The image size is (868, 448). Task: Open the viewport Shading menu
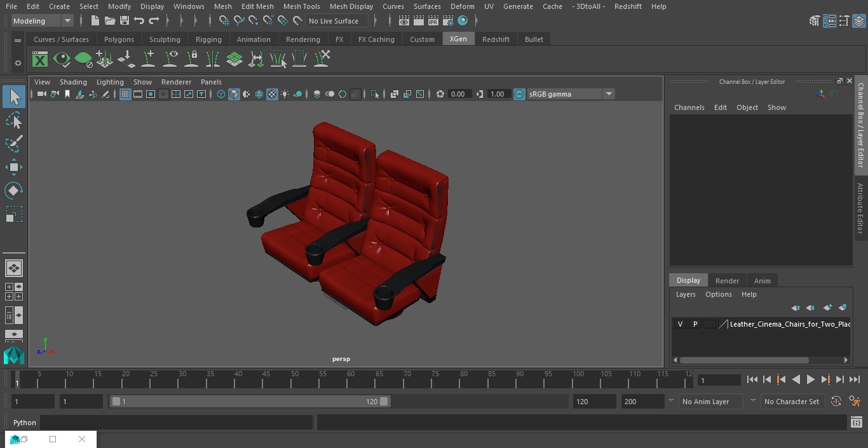coord(73,82)
